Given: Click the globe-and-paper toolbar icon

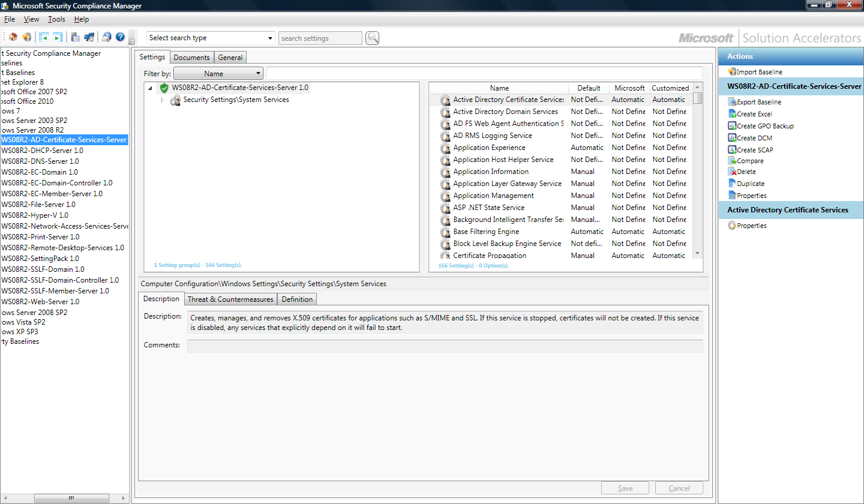Looking at the screenshot, I should pos(106,37).
